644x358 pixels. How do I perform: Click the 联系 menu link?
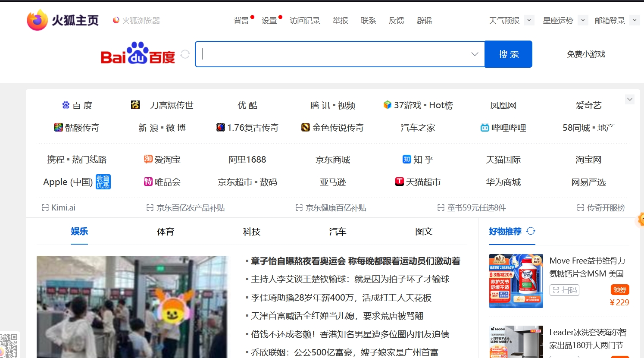369,21
